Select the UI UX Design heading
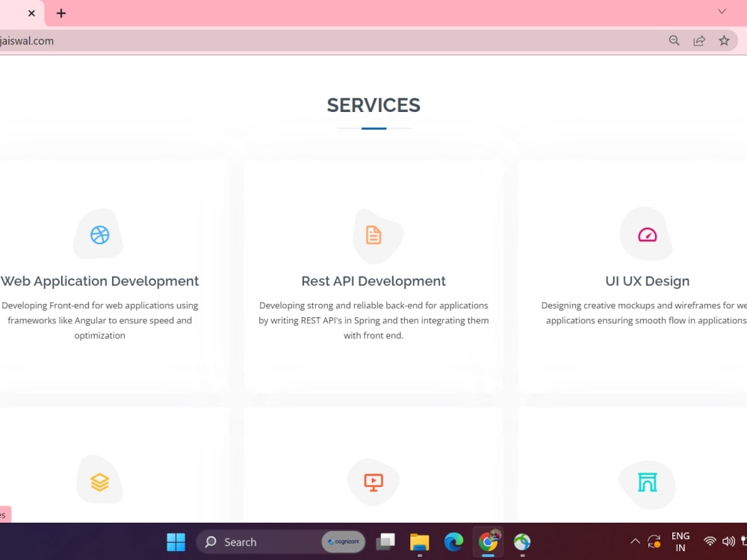Viewport: 747px width, 560px height. [x=647, y=281]
